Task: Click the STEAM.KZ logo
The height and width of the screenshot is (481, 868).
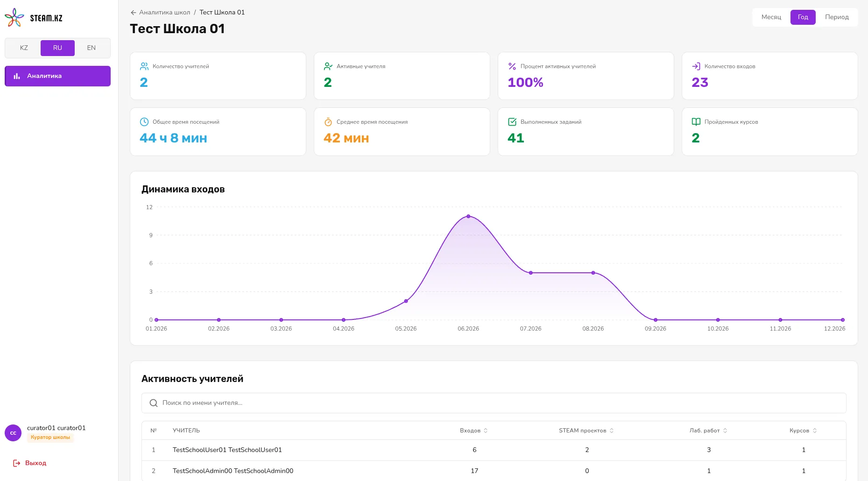Action: 33,18
